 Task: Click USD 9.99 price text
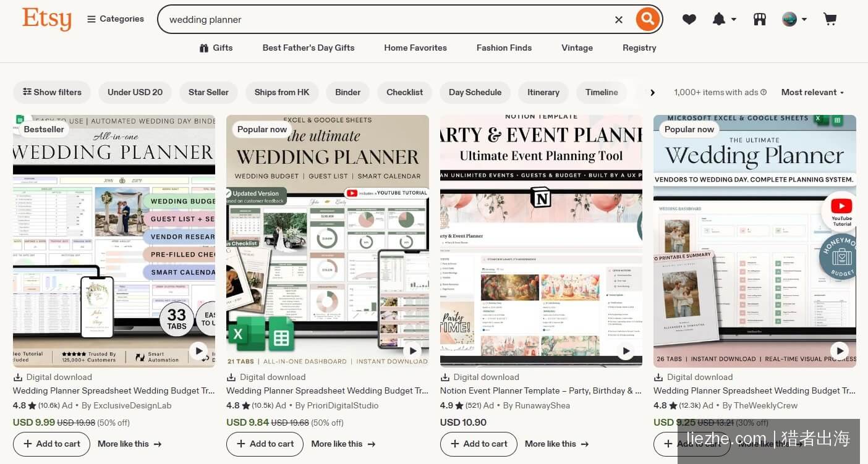coord(33,422)
